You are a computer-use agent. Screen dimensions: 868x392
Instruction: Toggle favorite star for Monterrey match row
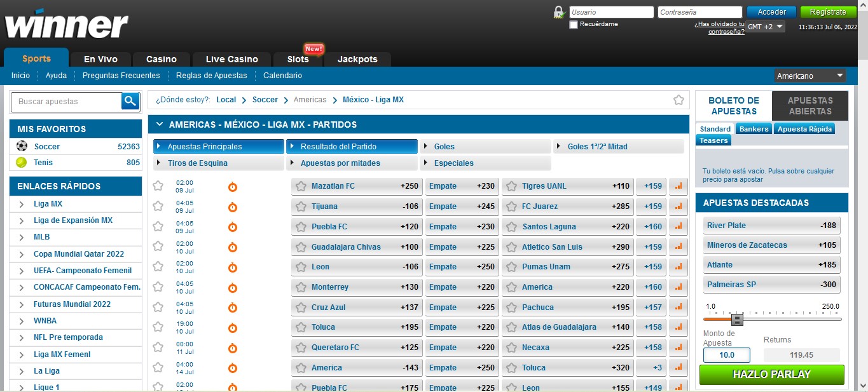click(x=158, y=287)
